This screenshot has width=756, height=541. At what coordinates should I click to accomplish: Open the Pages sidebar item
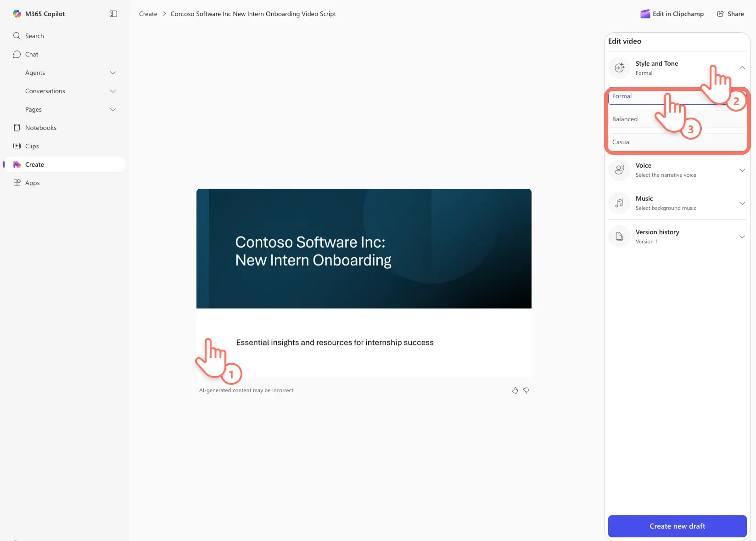click(x=64, y=109)
